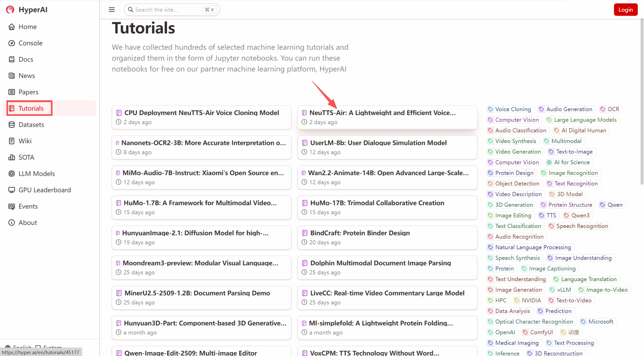
Task: Select the Tutorials sidebar item
Action: (31, 108)
